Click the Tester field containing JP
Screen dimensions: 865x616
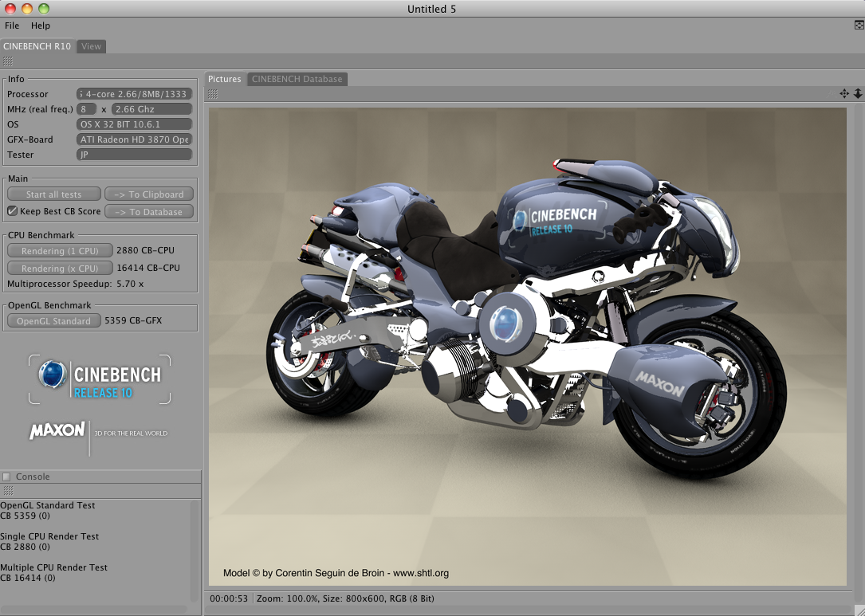(x=134, y=155)
